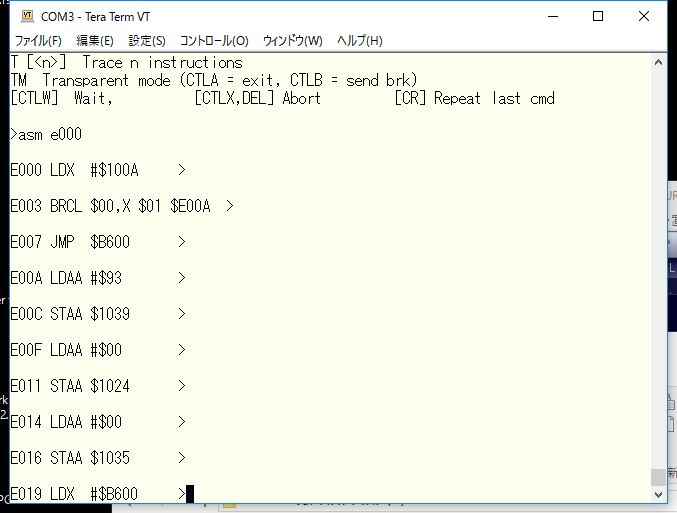Click the vertical scrollbar thumb

click(658, 477)
